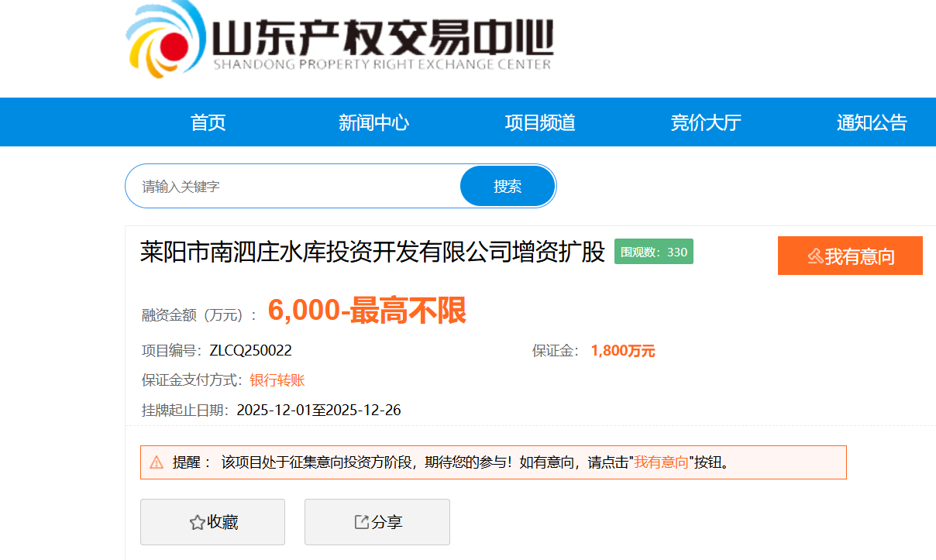This screenshot has width=936, height=560.
Task: Click the project title 莱阳市南泗庄水库投资开发有限公司增资扩股
Action: coord(372,253)
